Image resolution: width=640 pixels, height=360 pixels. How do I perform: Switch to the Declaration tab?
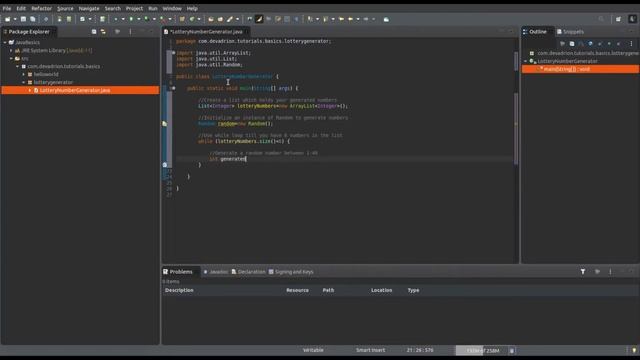coord(248,272)
